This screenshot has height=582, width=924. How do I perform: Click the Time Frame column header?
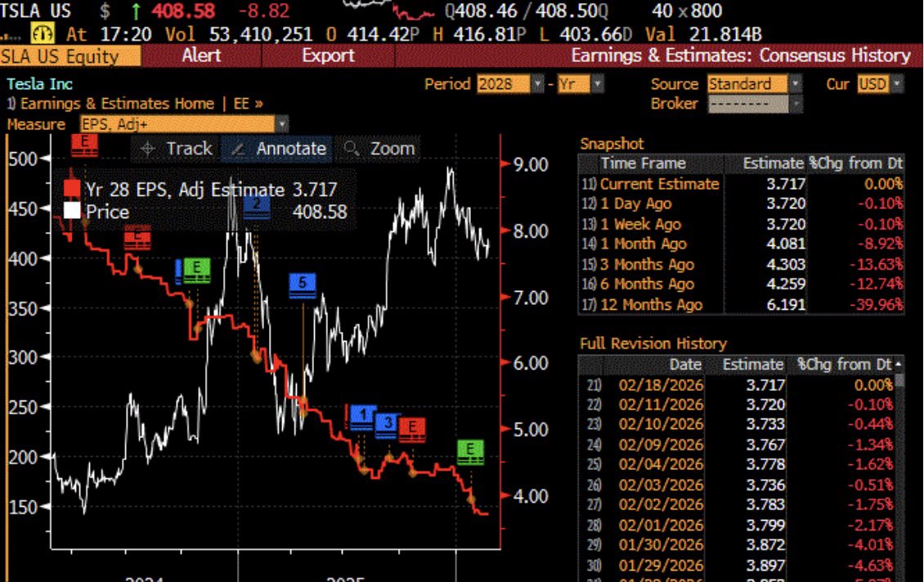point(643,163)
